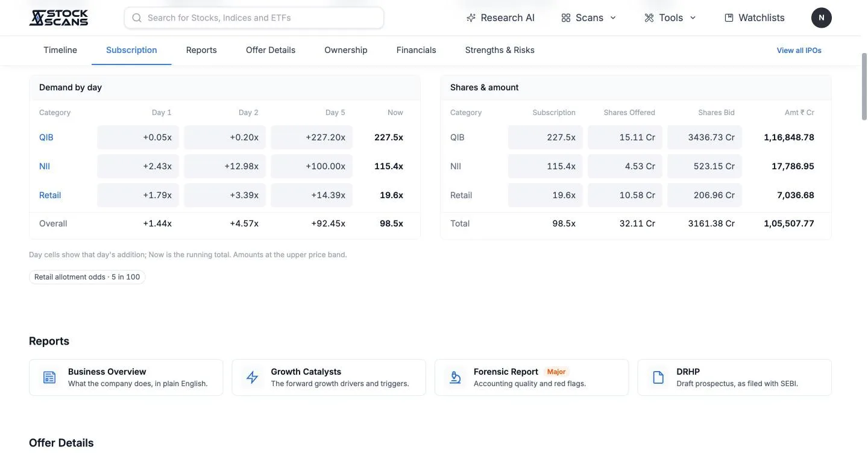Select the Subscription tab
This screenshot has height=456, width=868.
131,50
